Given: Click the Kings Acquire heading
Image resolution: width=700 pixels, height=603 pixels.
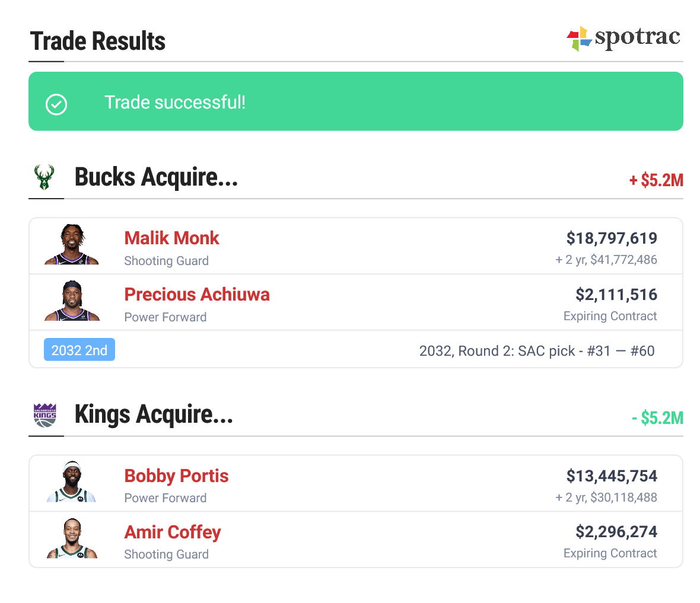Looking at the screenshot, I should [x=154, y=414].
